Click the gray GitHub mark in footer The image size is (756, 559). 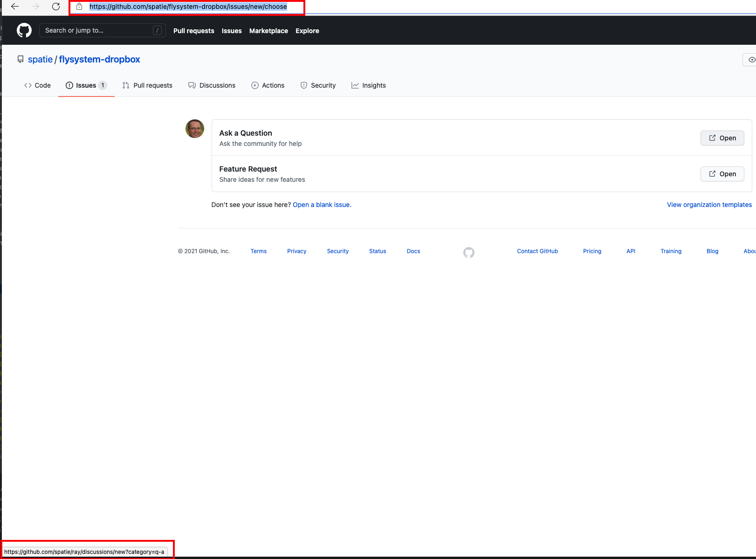click(469, 252)
